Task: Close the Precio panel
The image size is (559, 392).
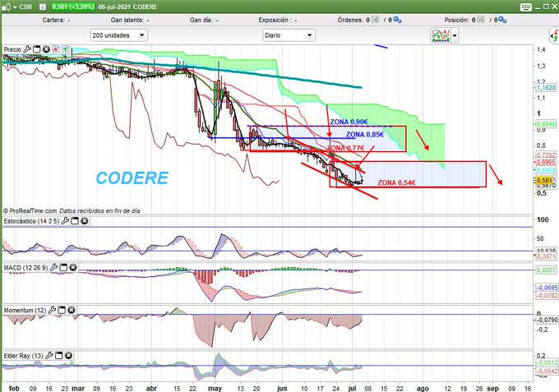Action: pos(46,49)
